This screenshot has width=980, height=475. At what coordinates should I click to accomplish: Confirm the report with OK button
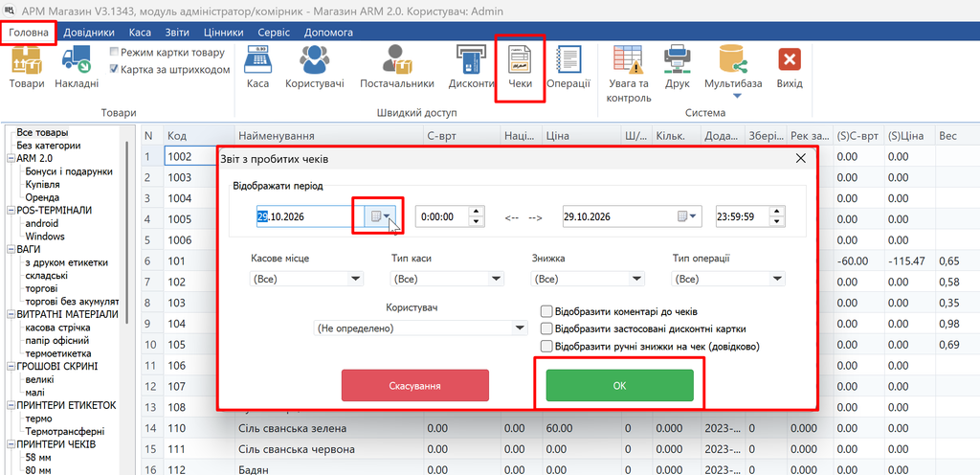(x=619, y=386)
